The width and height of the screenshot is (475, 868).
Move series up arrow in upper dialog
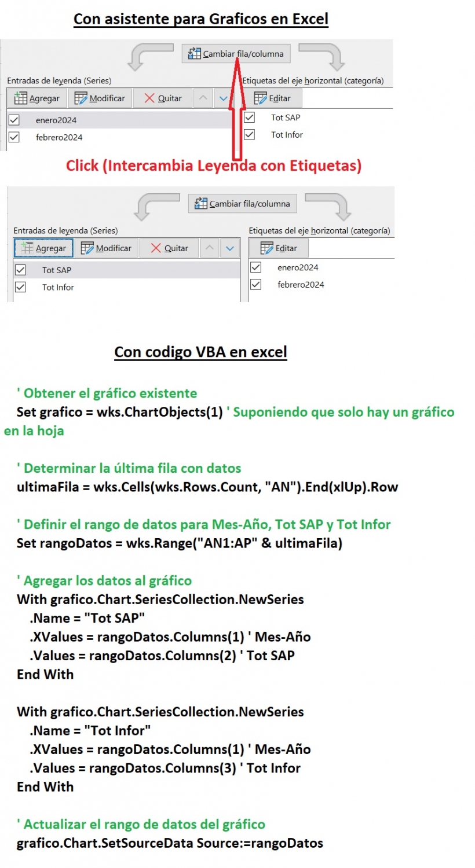pyautogui.click(x=203, y=98)
